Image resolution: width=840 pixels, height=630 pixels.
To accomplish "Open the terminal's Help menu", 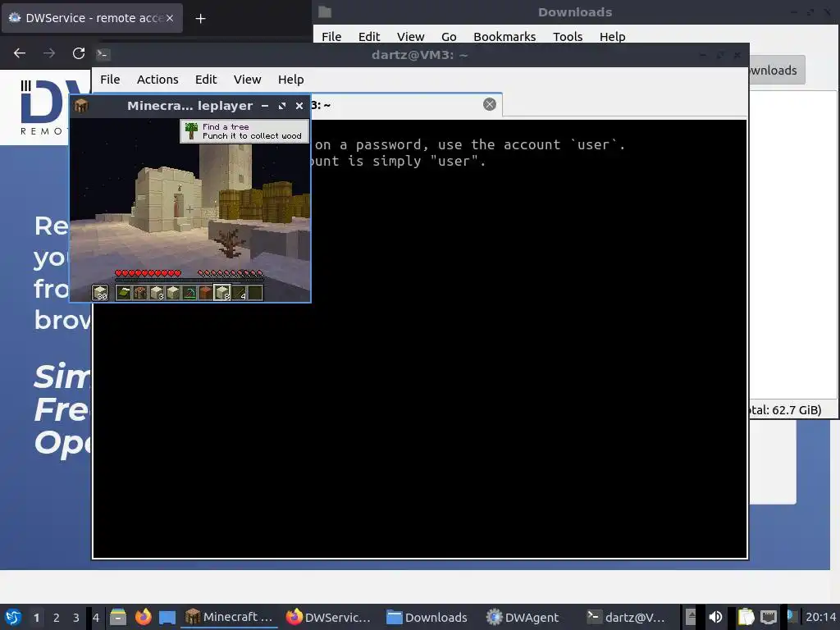I will point(291,80).
